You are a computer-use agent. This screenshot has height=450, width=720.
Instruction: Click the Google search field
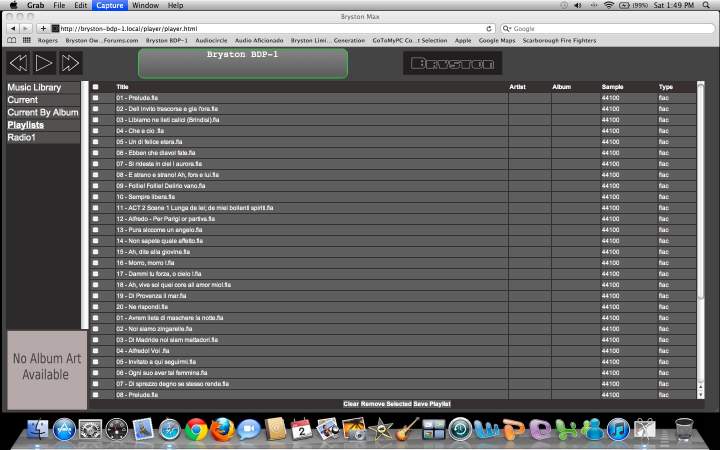click(607, 28)
